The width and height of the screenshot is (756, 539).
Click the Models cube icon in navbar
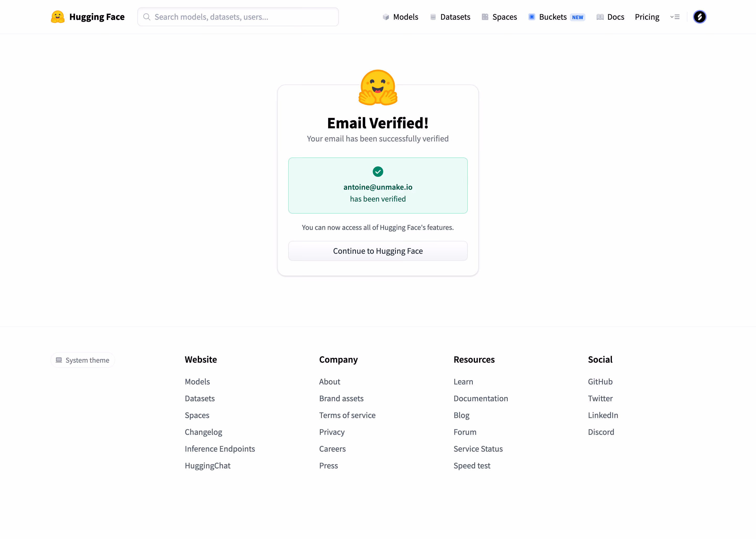tap(386, 17)
